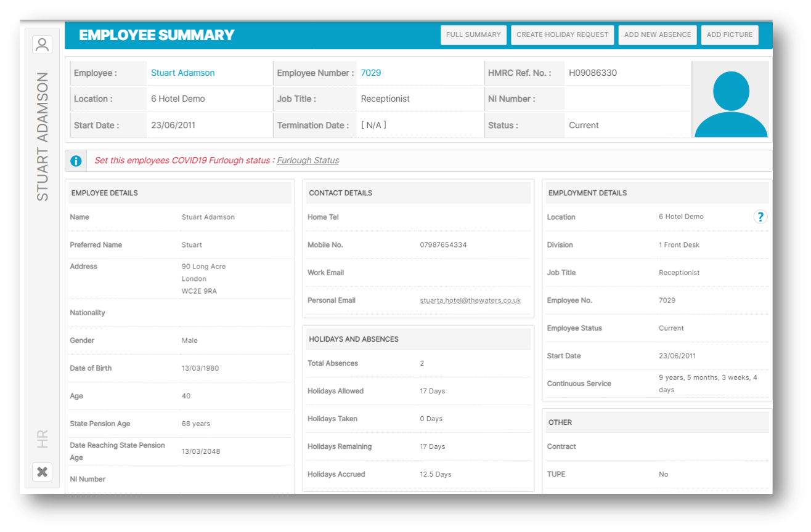
Task: Click the personal email address link
Action: (470, 300)
